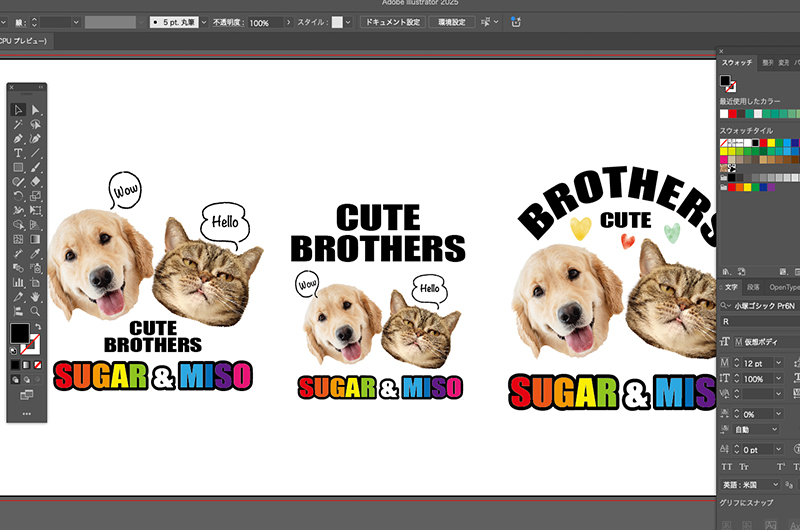
Task: Switch to the 段落 paragraph tab
Action: tap(753, 287)
